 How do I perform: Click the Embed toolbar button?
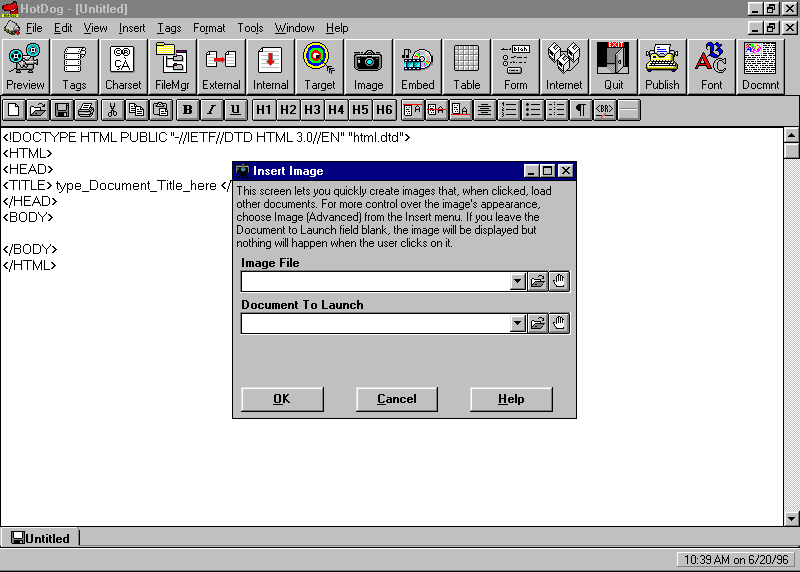417,67
